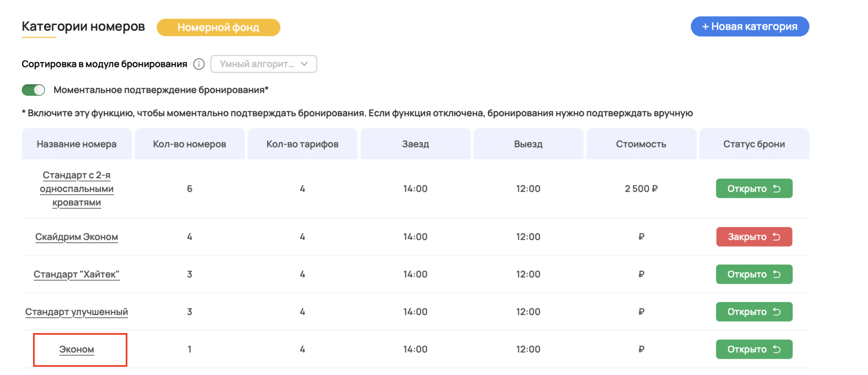The width and height of the screenshot is (868, 375).
Task: Open Стандарт с 2-я односпальными кроватями
Action: pyautogui.click(x=76, y=189)
